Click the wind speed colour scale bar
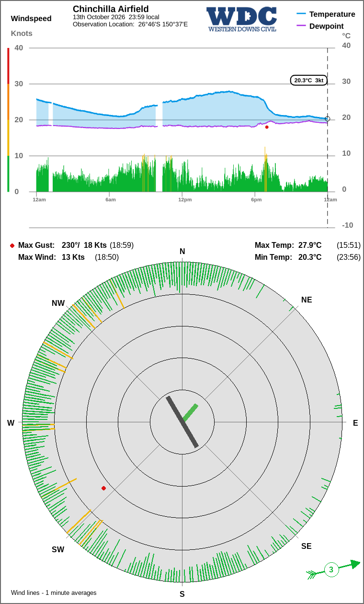 point(8,120)
